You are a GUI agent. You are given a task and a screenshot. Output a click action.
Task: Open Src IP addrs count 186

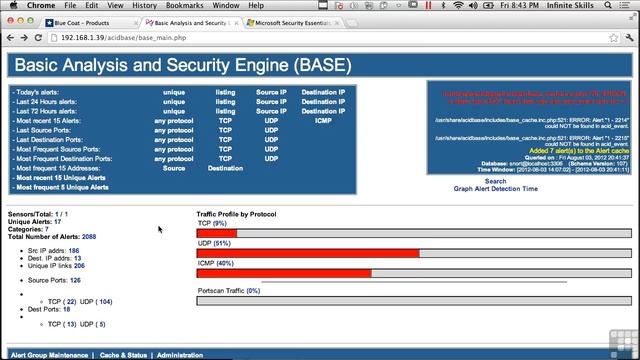(74, 251)
